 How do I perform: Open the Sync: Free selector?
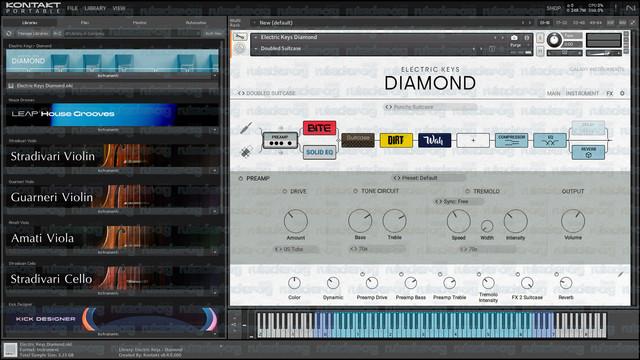point(459,202)
